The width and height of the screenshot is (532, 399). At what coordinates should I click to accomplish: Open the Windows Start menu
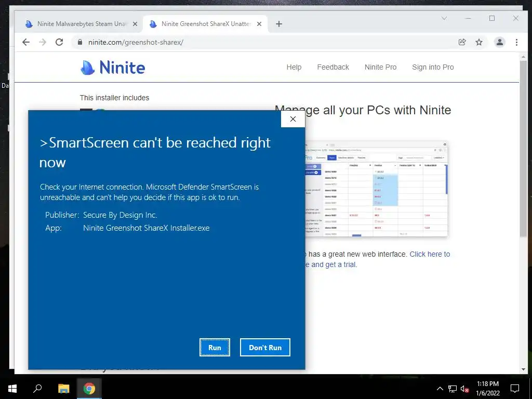click(12, 389)
